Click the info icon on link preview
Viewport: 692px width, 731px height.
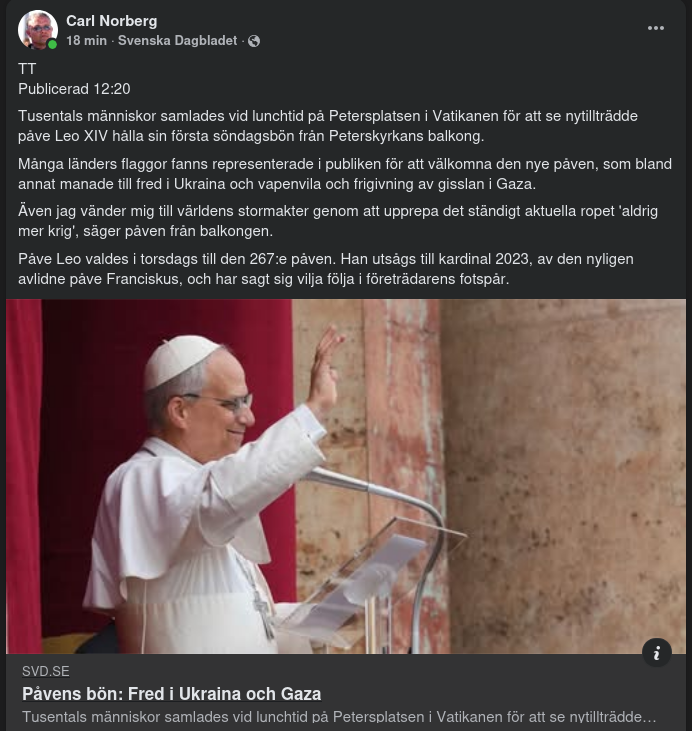point(656,653)
